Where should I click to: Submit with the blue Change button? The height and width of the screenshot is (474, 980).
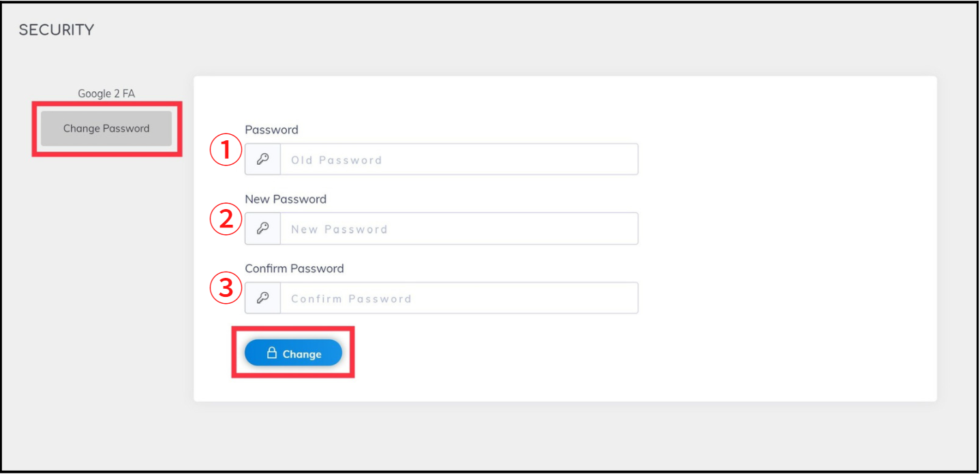coord(293,353)
